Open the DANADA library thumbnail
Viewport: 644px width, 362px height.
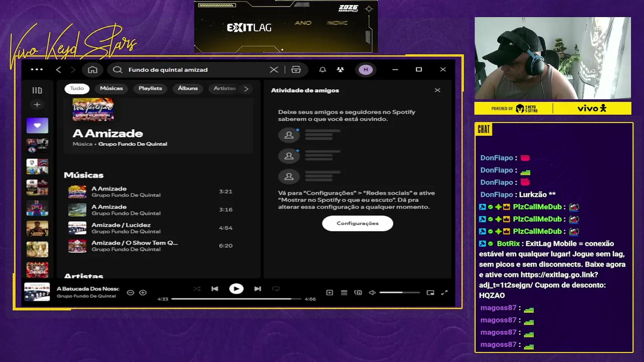(x=37, y=270)
